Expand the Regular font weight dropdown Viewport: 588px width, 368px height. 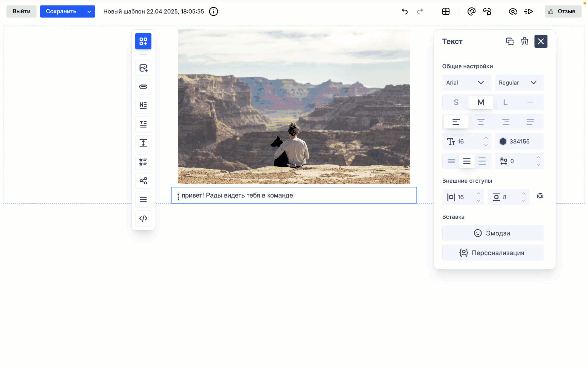click(519, 82)
